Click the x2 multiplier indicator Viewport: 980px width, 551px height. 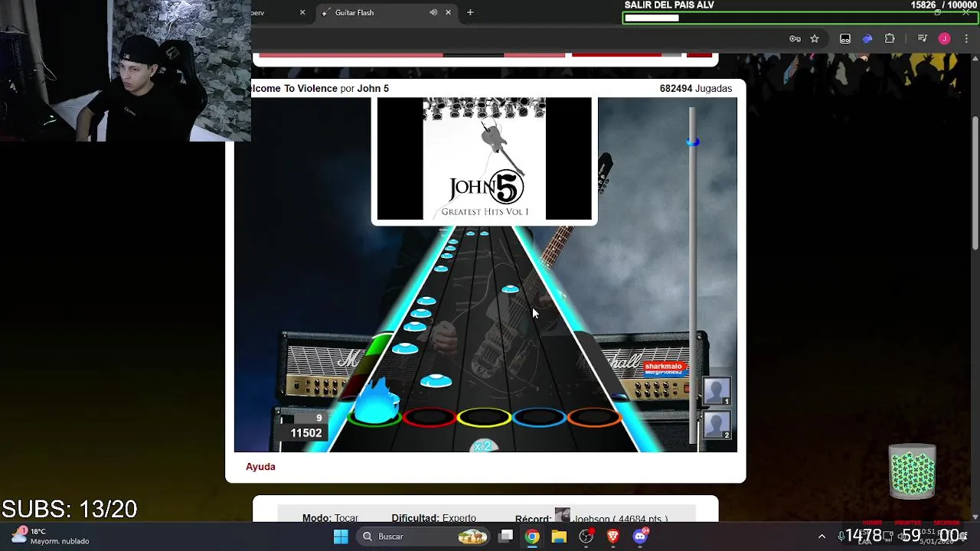[x=483, y=446]
